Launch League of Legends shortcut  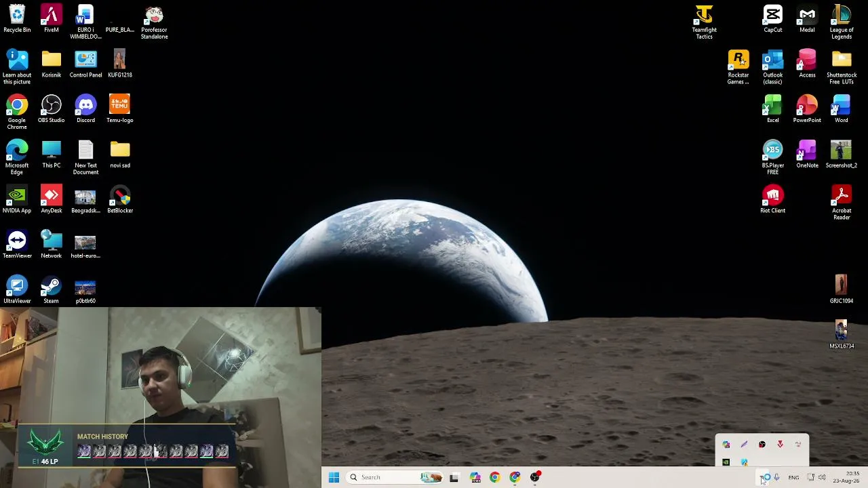tap(842, 23)
